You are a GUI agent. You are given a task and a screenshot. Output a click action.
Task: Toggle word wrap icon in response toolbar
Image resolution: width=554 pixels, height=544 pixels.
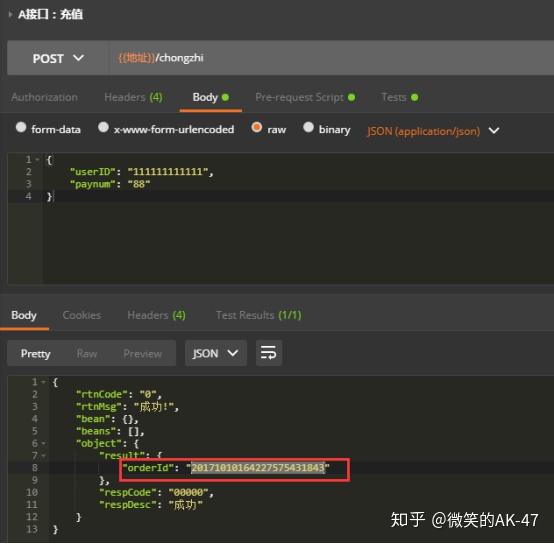tap(269, 353)
